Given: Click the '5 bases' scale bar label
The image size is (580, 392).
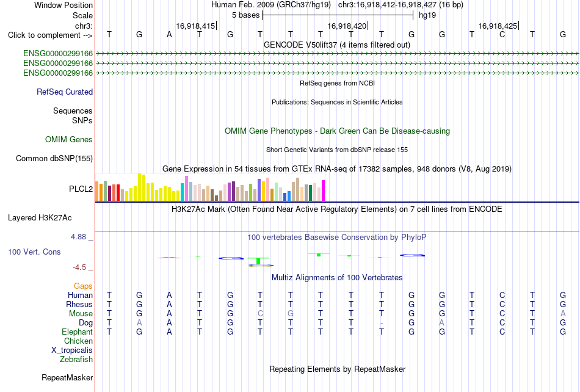Looking at the screenshot, I should click(245, 15).
